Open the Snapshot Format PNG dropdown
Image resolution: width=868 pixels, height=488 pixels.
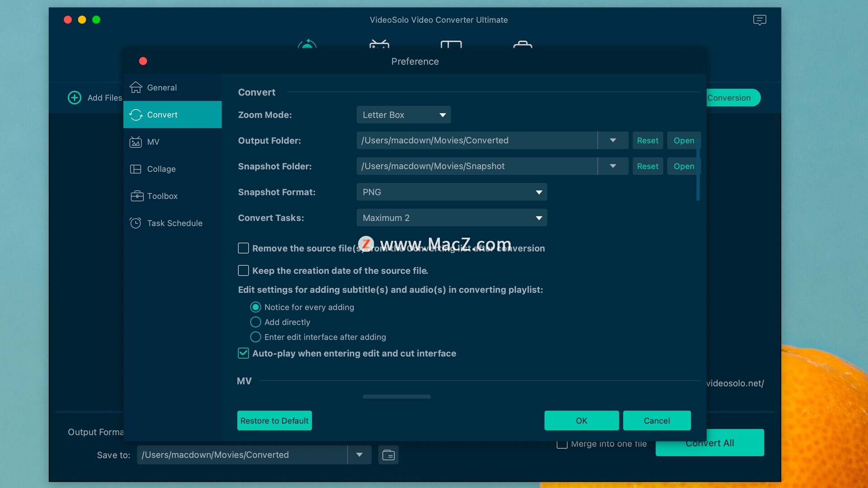tap(452, 192)
